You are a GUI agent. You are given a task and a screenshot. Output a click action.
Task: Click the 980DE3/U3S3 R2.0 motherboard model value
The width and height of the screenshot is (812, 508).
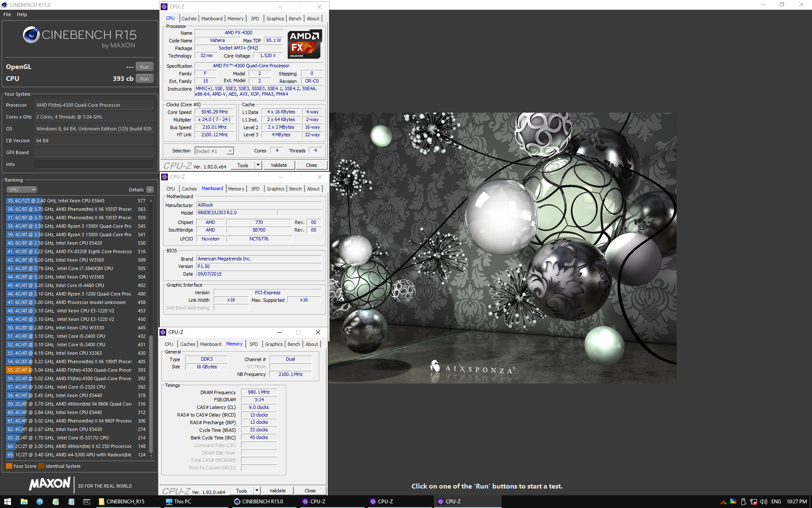236,213
